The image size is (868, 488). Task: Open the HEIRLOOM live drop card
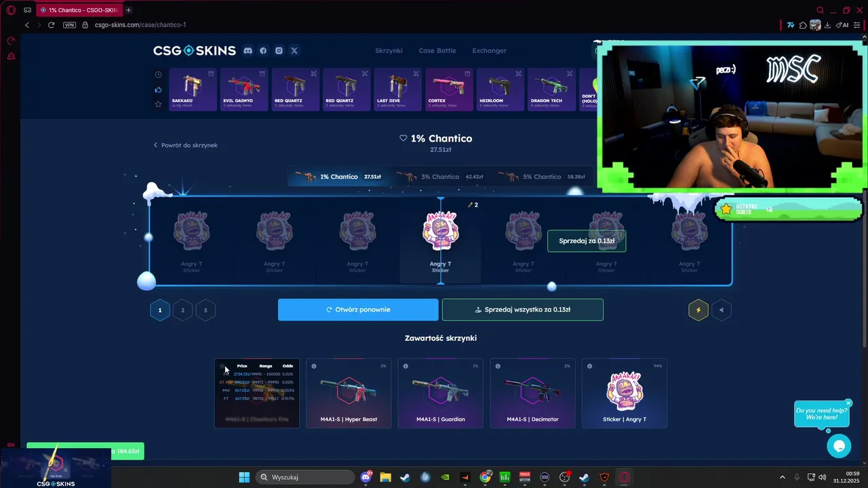tap(500, 89)
